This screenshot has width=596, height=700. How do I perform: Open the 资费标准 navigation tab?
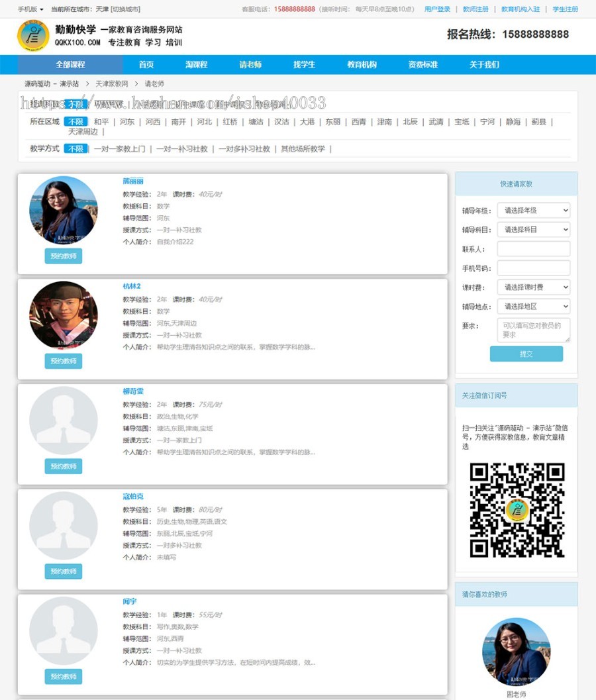pos(422,65)
